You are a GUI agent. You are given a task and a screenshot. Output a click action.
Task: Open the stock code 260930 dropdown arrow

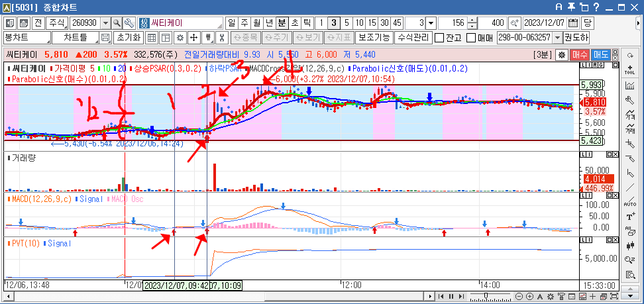coord(105,23)
